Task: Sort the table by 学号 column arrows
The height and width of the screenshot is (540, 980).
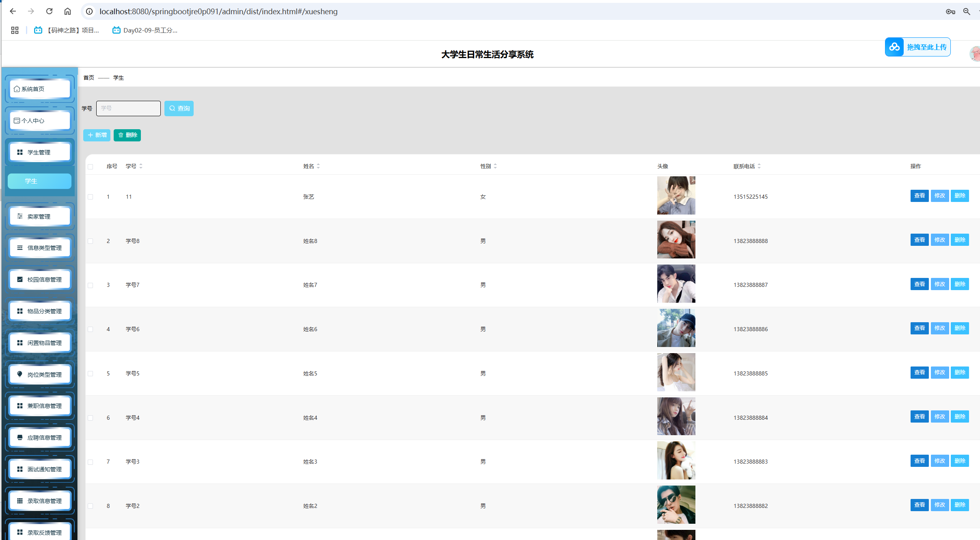Action: (141, 166)
